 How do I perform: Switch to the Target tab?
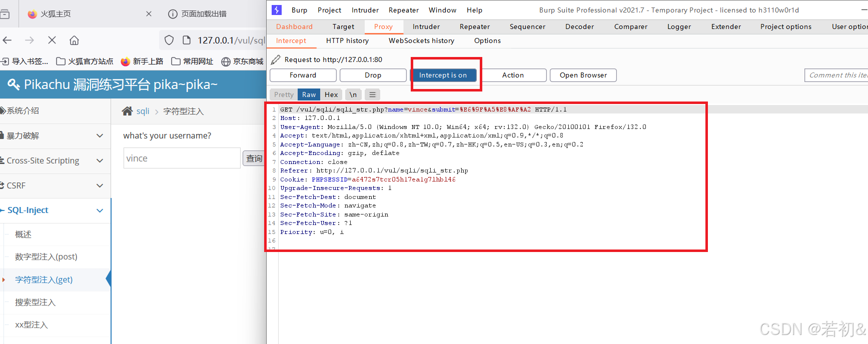tap(343, 26)
